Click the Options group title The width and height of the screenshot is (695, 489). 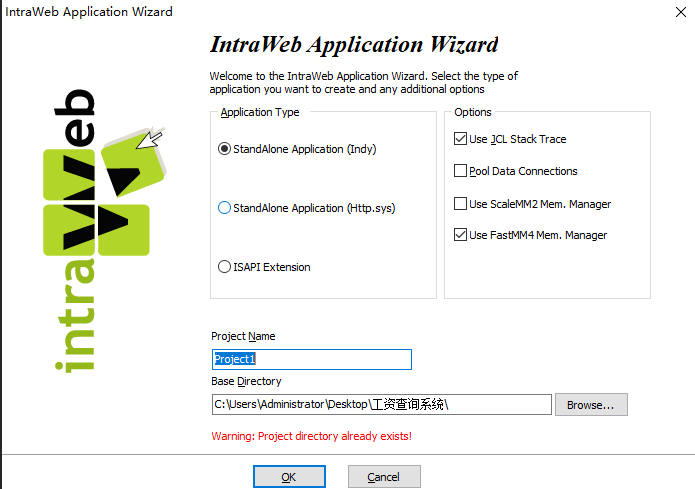(x=473, y=112)
